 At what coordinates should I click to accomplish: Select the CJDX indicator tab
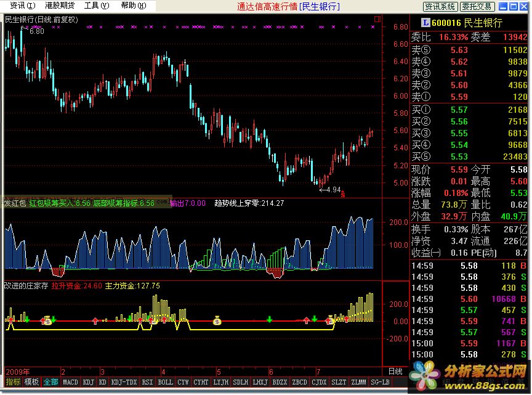pyautogui.click(x=320, y=382)
